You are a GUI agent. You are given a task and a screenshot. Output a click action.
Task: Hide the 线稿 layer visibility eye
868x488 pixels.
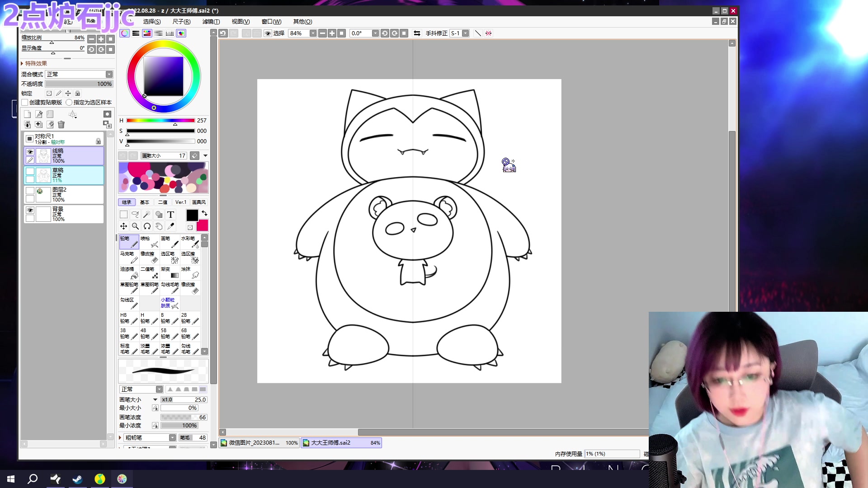point(30,152)
